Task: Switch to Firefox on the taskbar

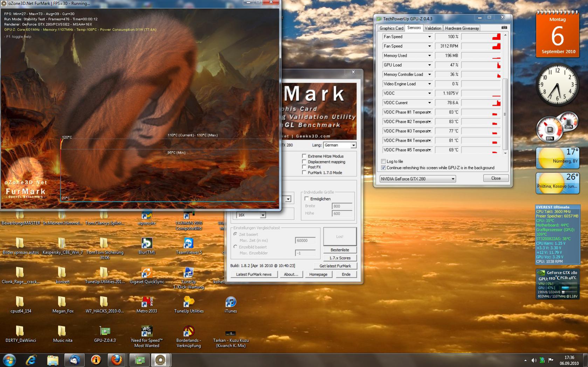Action: (117, 360)
